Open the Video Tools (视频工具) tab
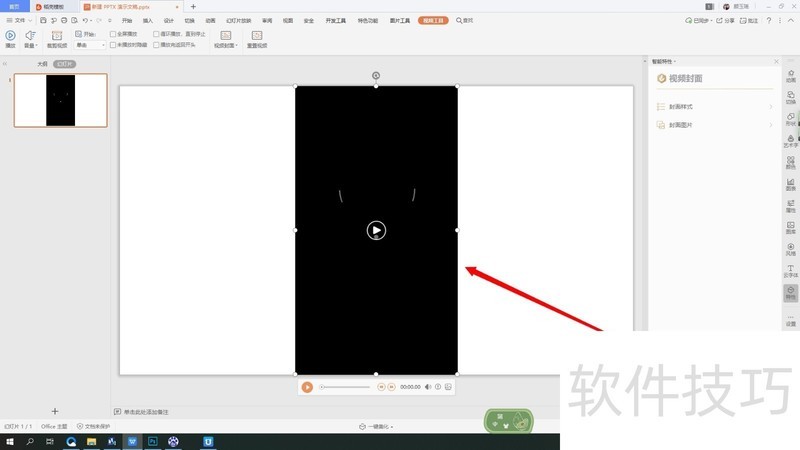This screenshot has width=800, height=450. [x=434, y=20]
